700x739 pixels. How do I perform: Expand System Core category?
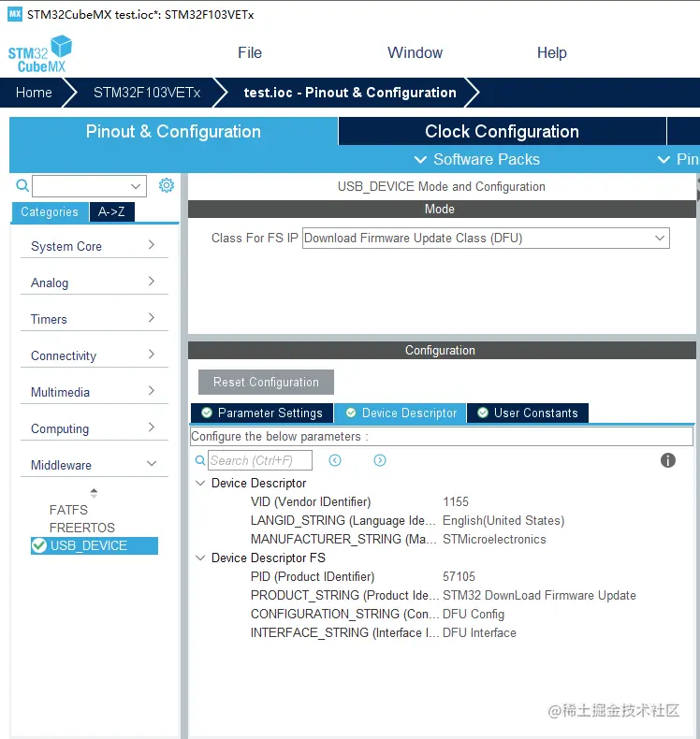click(94, 246)
